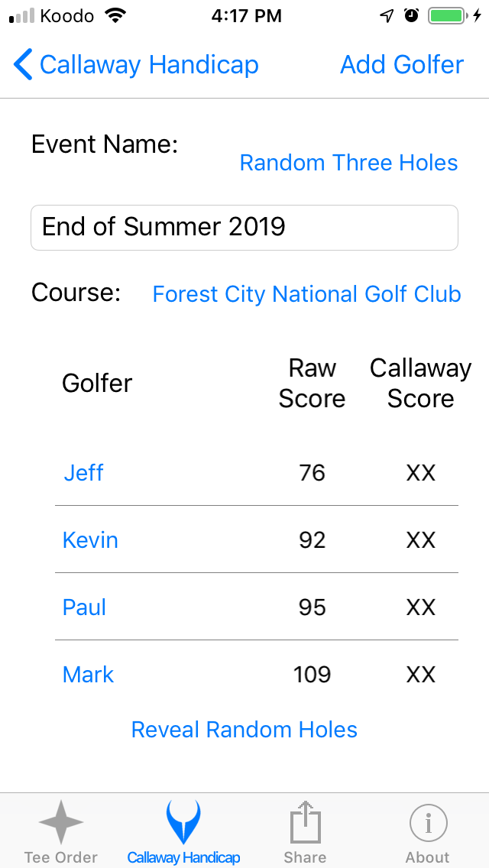Tap the Callaway Handicap horns icon
This screenshot has width=489, height=868.
coord(183,822)
